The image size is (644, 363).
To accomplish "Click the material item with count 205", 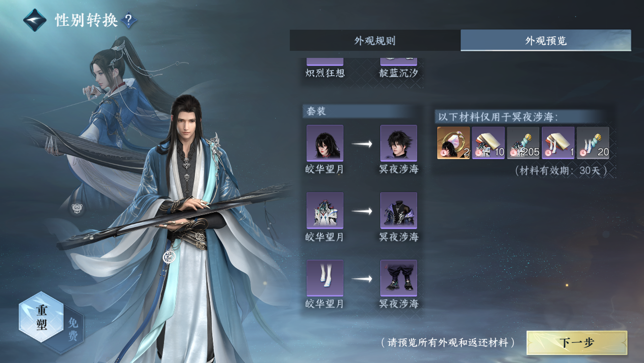I will click(523, 143).
